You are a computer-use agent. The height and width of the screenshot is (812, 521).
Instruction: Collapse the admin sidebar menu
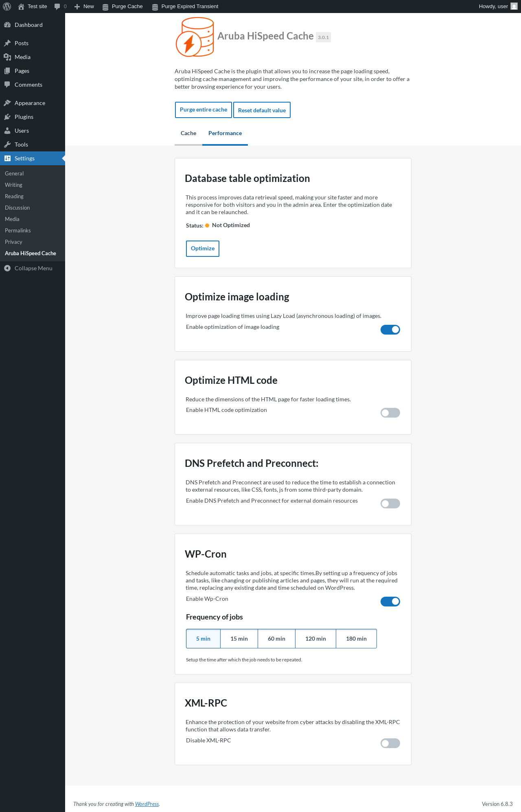coord(28,268)
